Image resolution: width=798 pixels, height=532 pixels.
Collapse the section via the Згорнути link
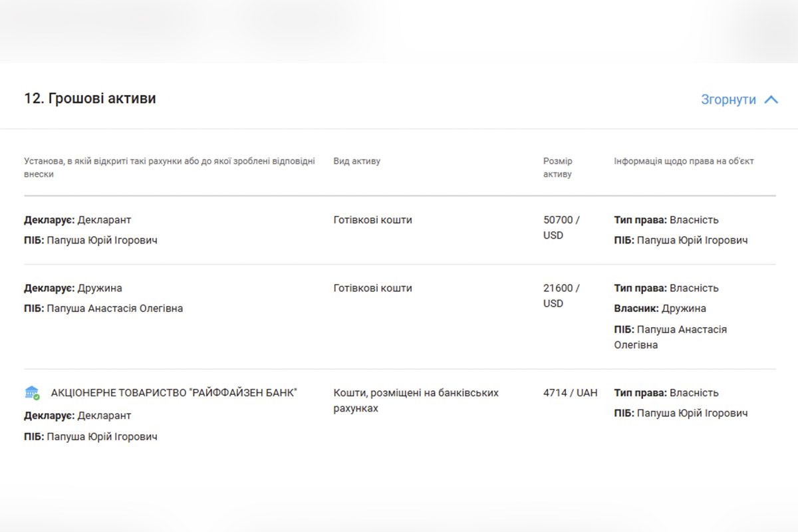coord(728,100)
